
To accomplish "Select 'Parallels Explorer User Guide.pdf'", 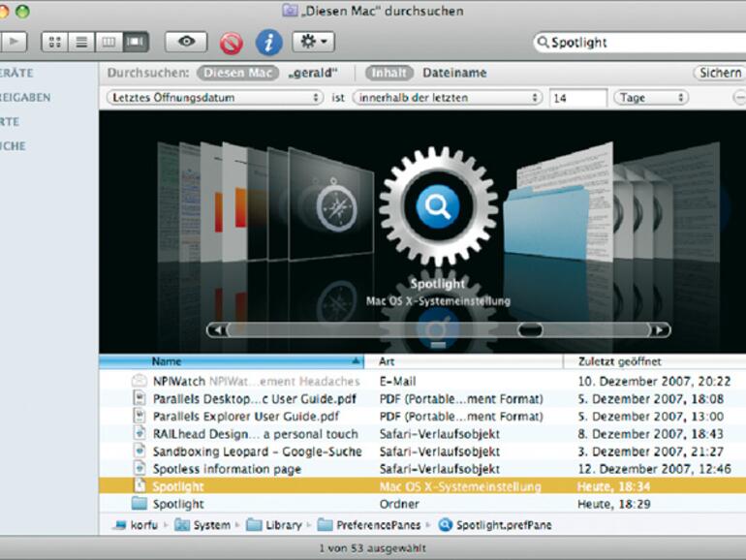I will click(422, 417).
